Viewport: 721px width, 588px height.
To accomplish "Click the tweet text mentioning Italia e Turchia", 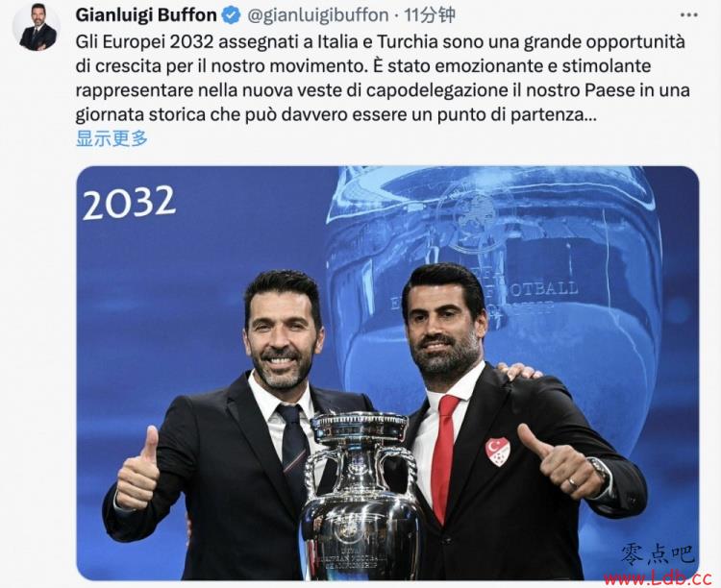I will coord(381,42).
